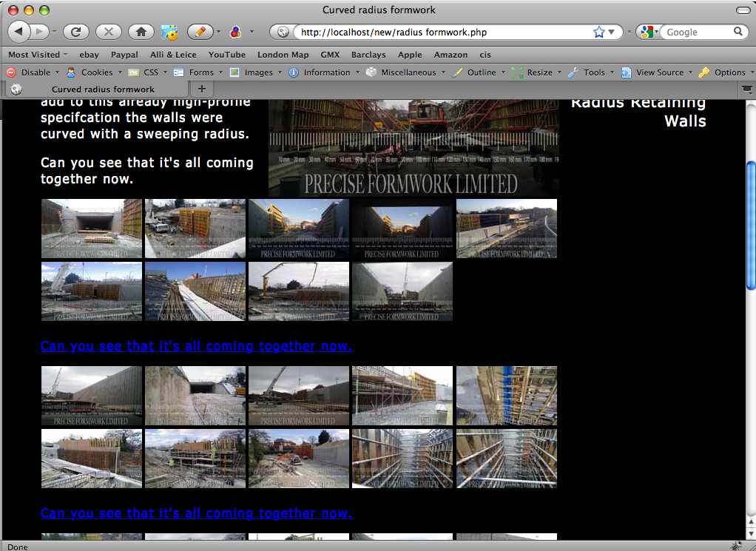The image size is (756, 551).
Task: Open Options in developer toolbar
Action: click(x=726, y=72)
